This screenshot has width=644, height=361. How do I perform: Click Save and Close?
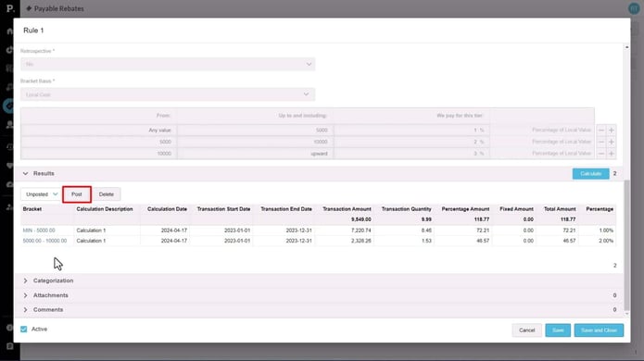tap(599, 330)
